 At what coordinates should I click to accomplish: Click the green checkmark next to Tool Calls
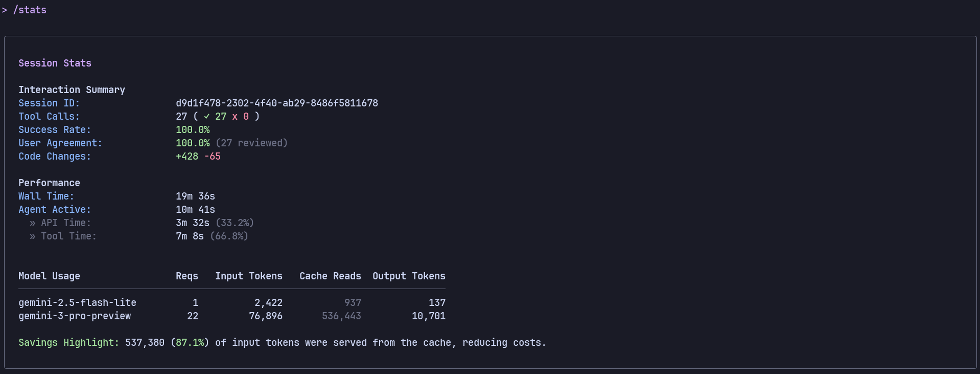[x=206, y=117]
